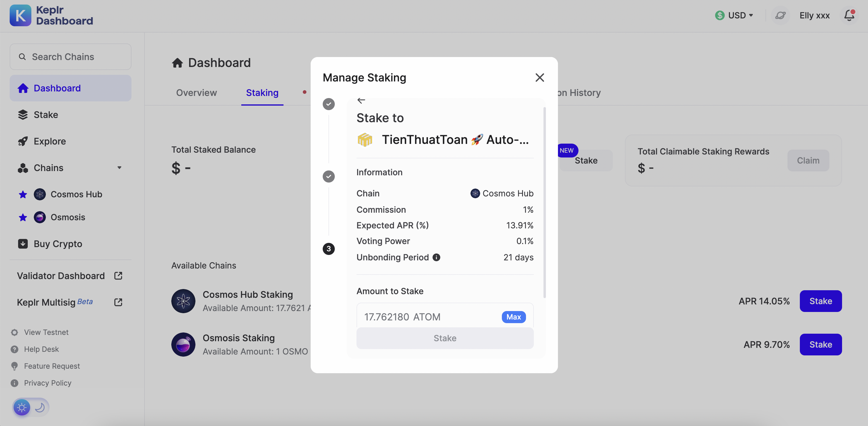Click the back arrow in Manage Staking
Screen dimensions: 868x426
tap(361, 100)
